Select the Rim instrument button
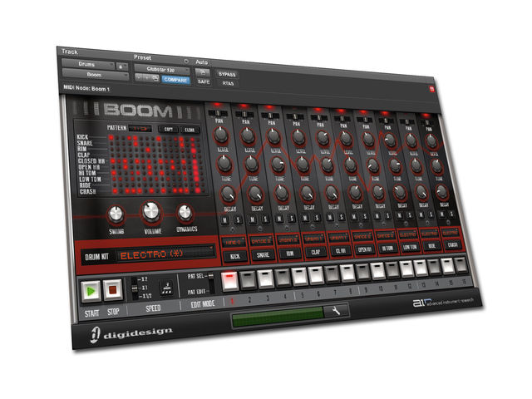532x399 pixels. point(289,253)
